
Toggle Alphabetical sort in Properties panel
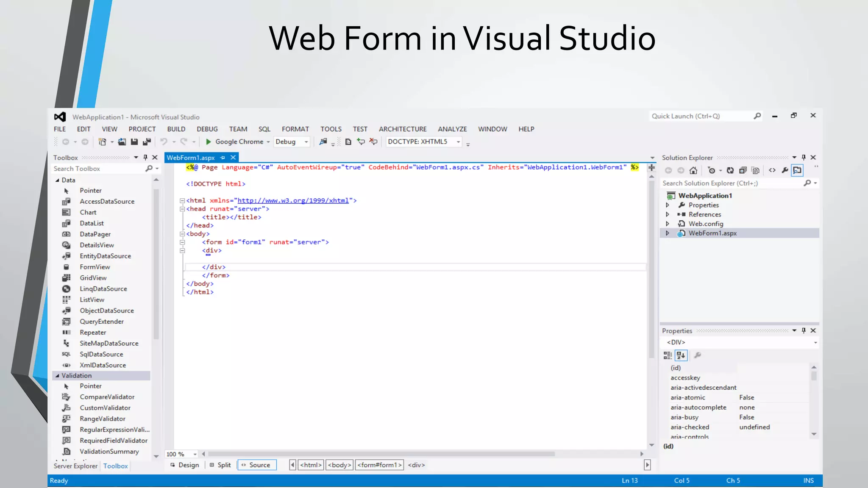point(681,355)
